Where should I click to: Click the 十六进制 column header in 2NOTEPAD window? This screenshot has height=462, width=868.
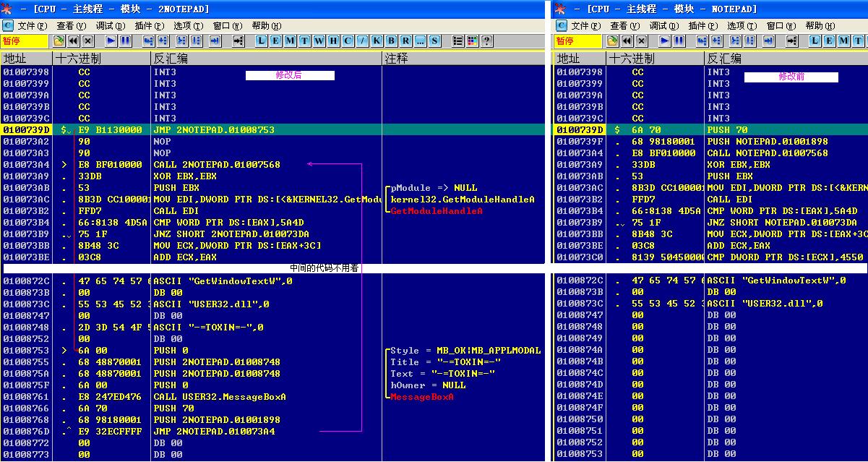[x=102, y=58]
